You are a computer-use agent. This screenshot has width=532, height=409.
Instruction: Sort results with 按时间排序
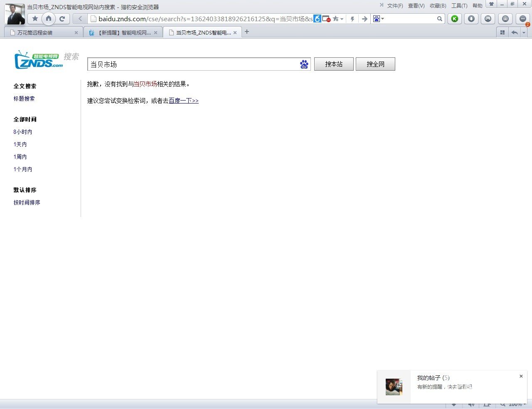click(x=27, y=202)
